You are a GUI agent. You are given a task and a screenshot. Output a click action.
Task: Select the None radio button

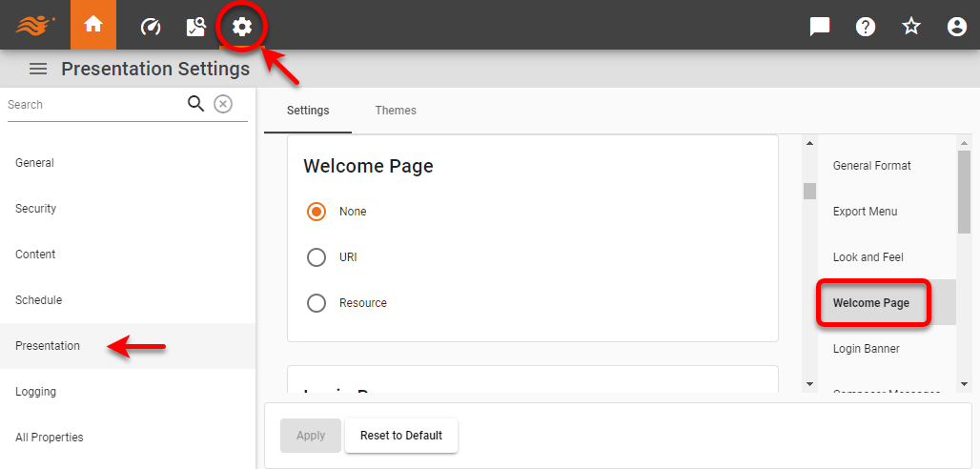point(316,212)
